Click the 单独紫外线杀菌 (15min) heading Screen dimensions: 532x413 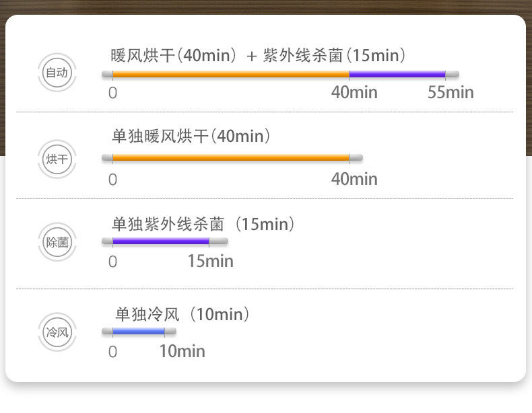pos(203,224)
